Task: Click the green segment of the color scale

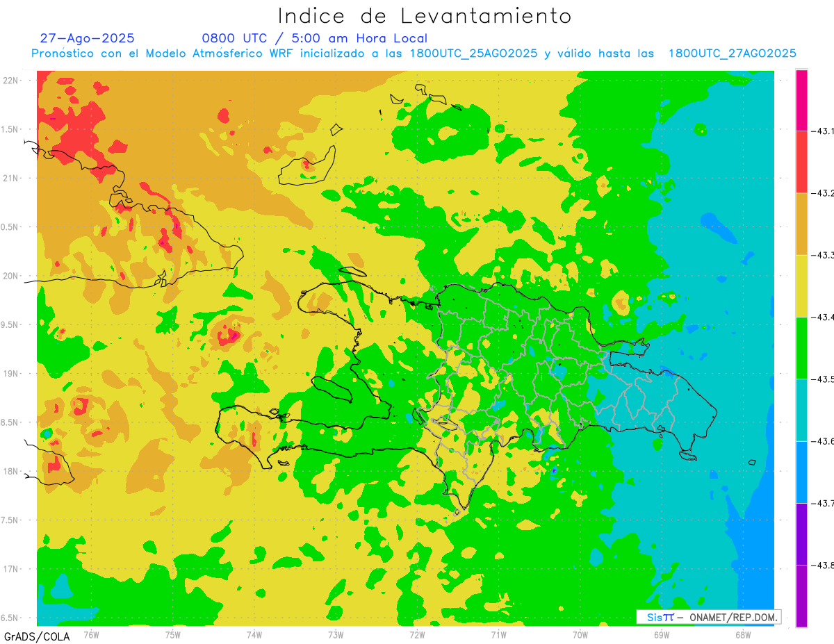Action: pyautogui.click(x=801, y=348)
